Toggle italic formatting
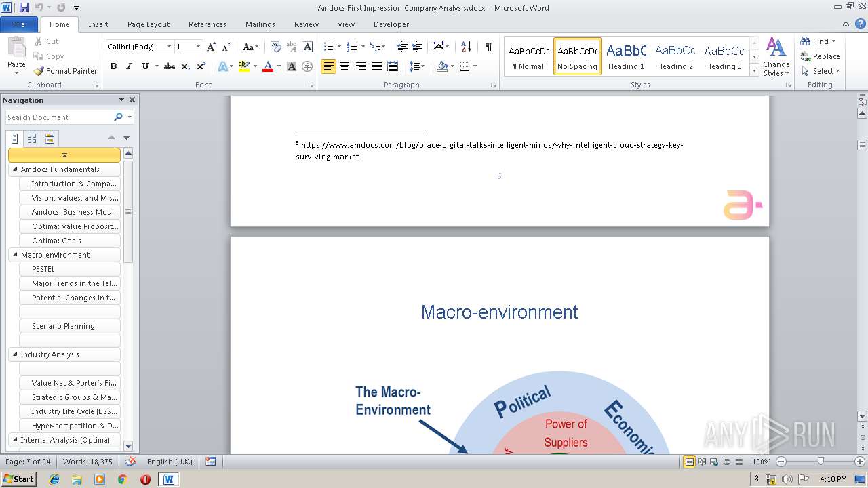 [x=129, y=66]
